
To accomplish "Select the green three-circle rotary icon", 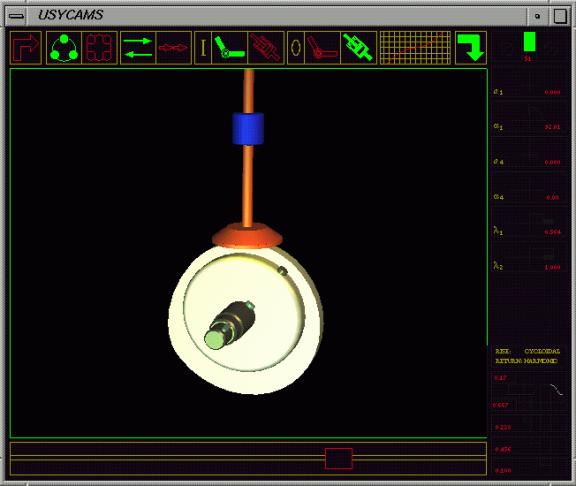I will pyautogui.click(x=64, y=48).
